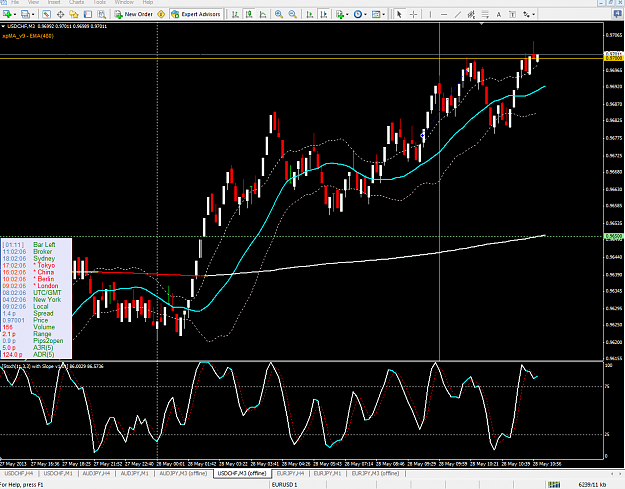Toggle the Terminal panel icon
Screen dimensions: 625x489
pyautogui.click(x=88, y=14)
